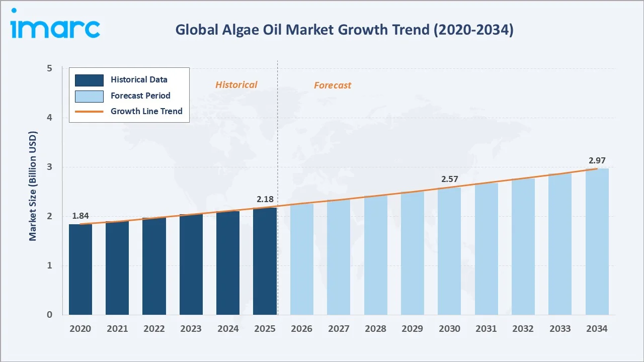Click the x-axis label 2021
644x362 pixels.
coord(117,329)
